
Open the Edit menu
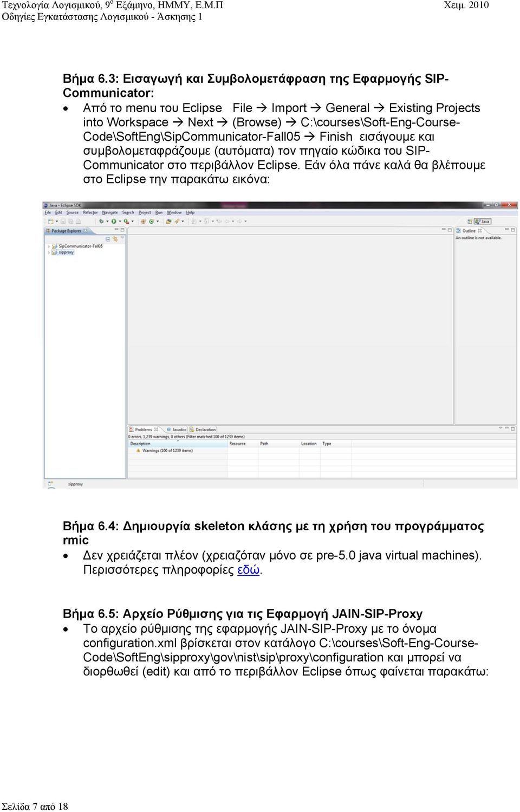pos(58,212)
